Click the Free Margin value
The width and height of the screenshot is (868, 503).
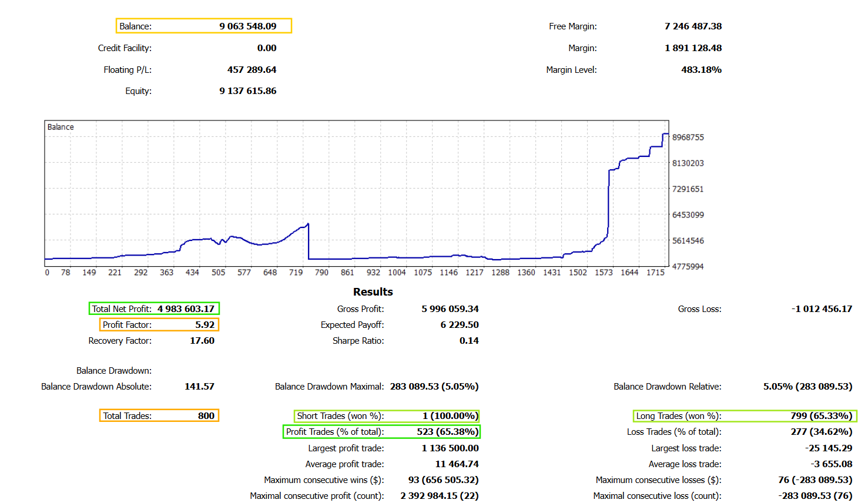(x=693, y=26)
